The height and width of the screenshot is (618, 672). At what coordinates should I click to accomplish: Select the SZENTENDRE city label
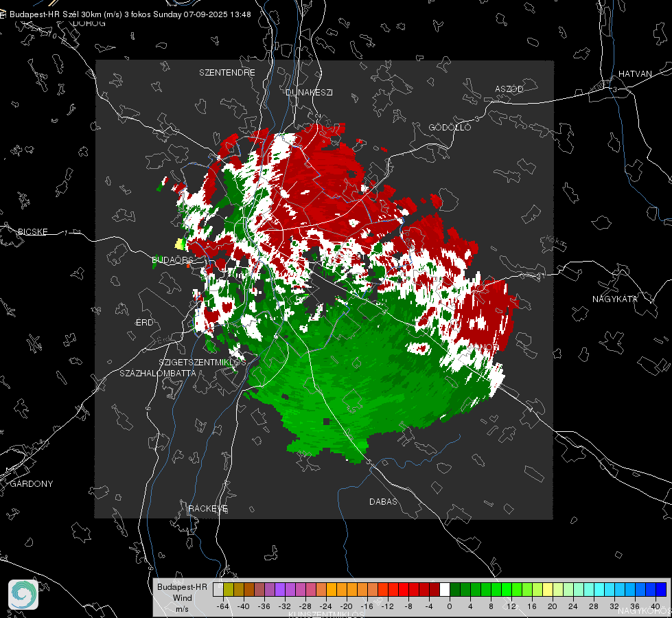(227, 73)
